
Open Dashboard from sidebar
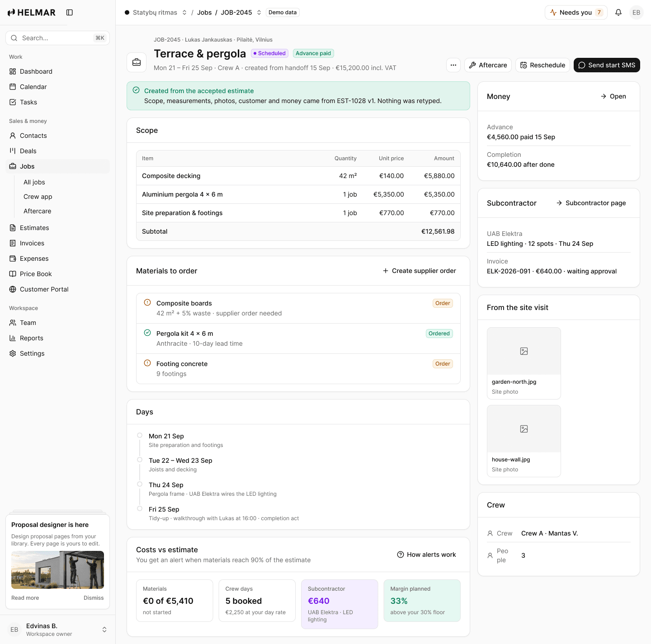(57, 71)
